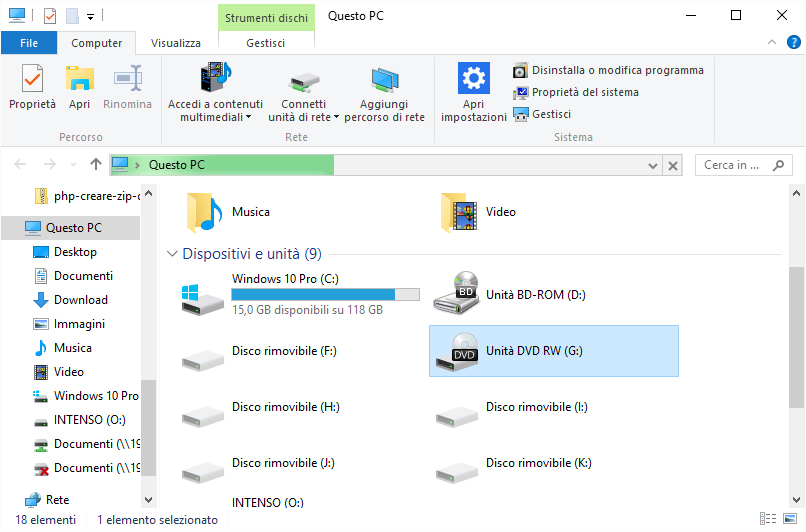This screenshot has width=806, height=532.
Task: Select the Musica folder
Action: (229, 212)
